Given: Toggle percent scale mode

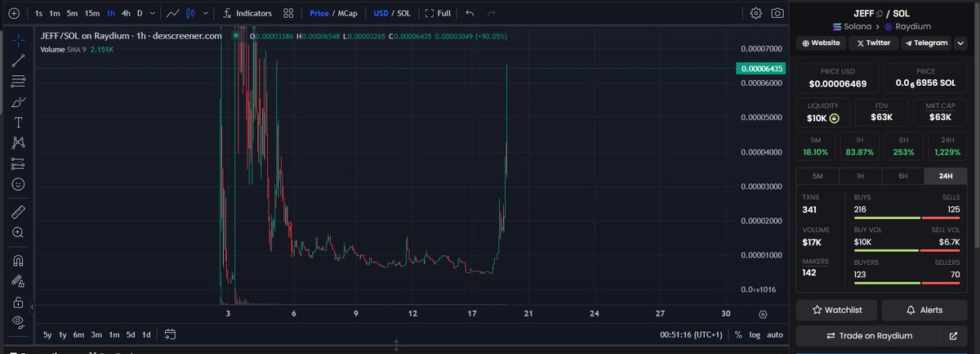Looking at the screenshot, I should click(x=738, y=334).
